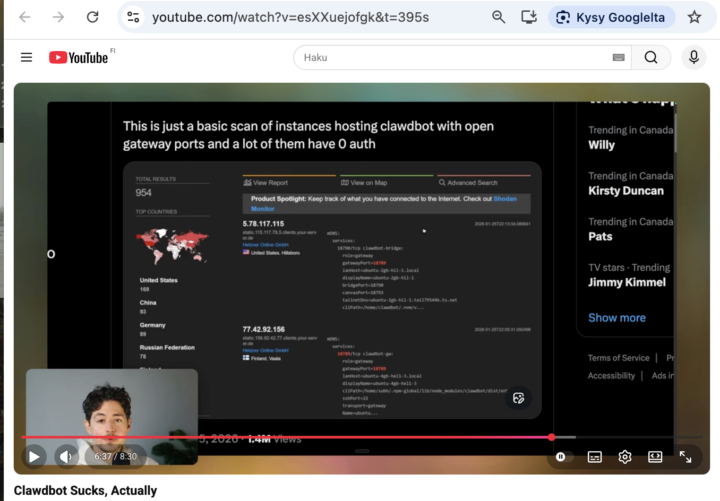Screen dimensions: 720x501
Task: Open site information icon in address bar
Action: coord(134,17)
